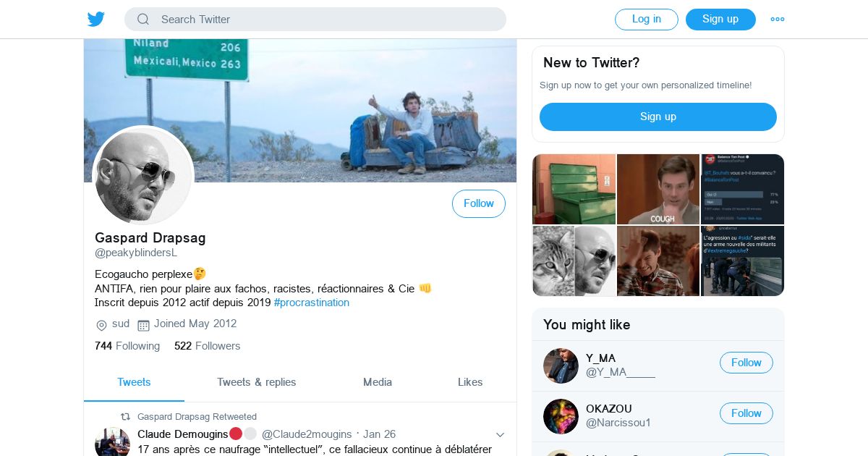The height and width of the screenshot is (456, 868).
Task: Open Gaspard Drapsag's profile avatar
Action: click(143, 177)
